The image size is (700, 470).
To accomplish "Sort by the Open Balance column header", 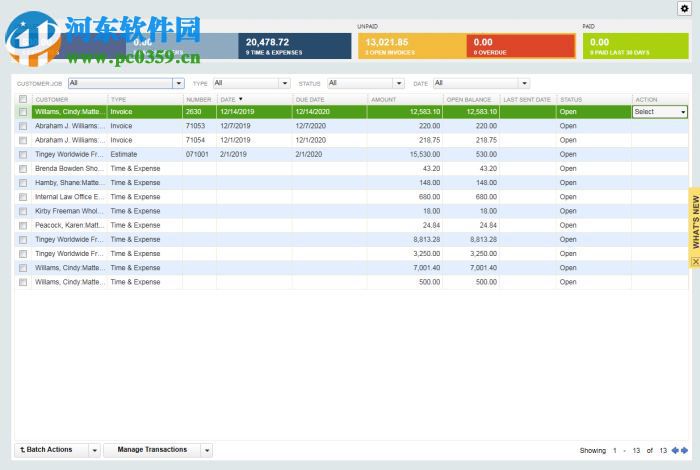I will pyautogui.click(x=469, y=99).
